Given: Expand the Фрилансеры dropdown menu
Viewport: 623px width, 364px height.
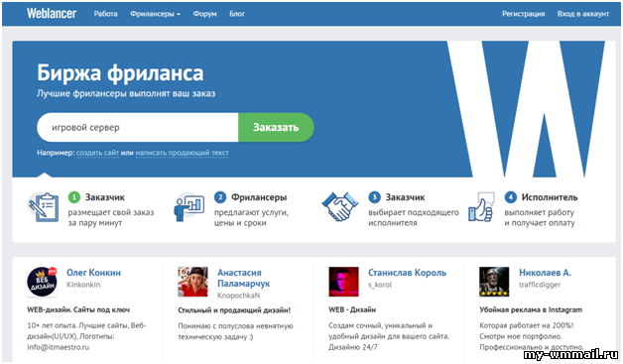Looking at the screenshot, I should tap(156, 14).
